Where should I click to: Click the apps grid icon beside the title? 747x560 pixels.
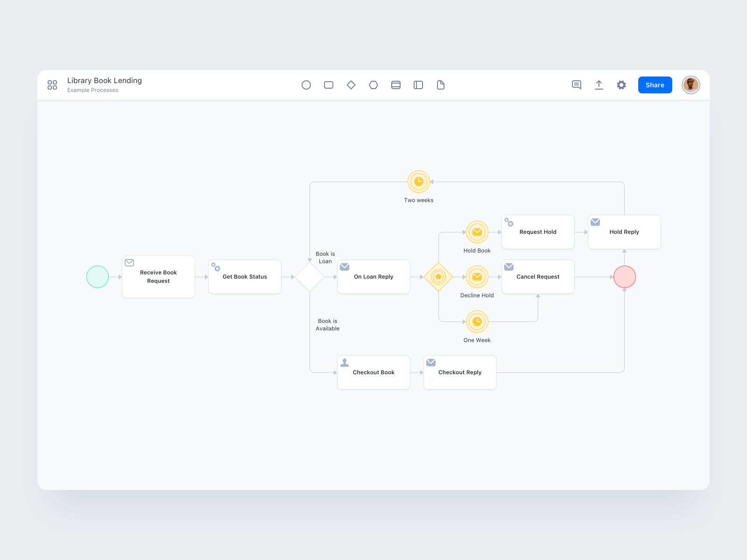pyautogui.click(x=52, y=85)
